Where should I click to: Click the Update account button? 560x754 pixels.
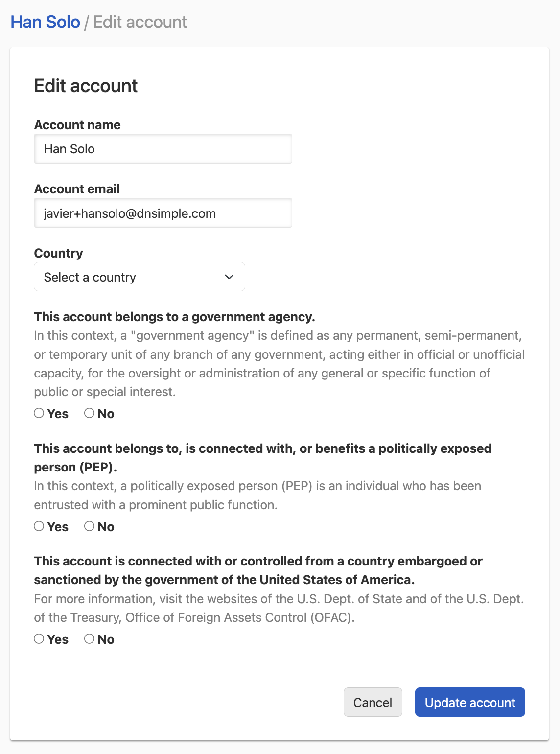[x=469, y=702]
